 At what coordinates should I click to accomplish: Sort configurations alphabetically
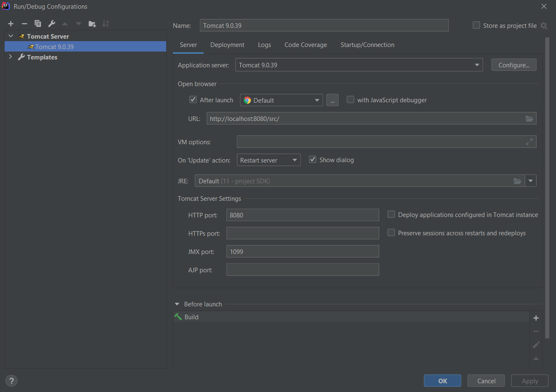pos(106,24)
